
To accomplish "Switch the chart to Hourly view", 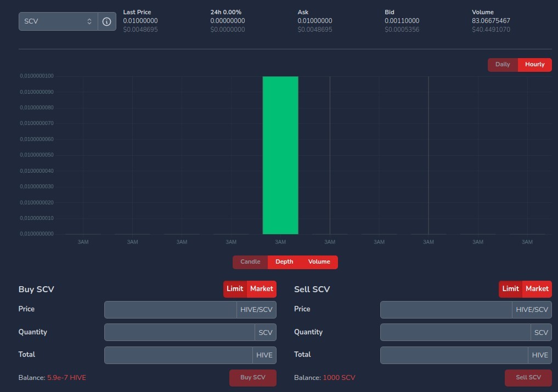I will (534, 65).
